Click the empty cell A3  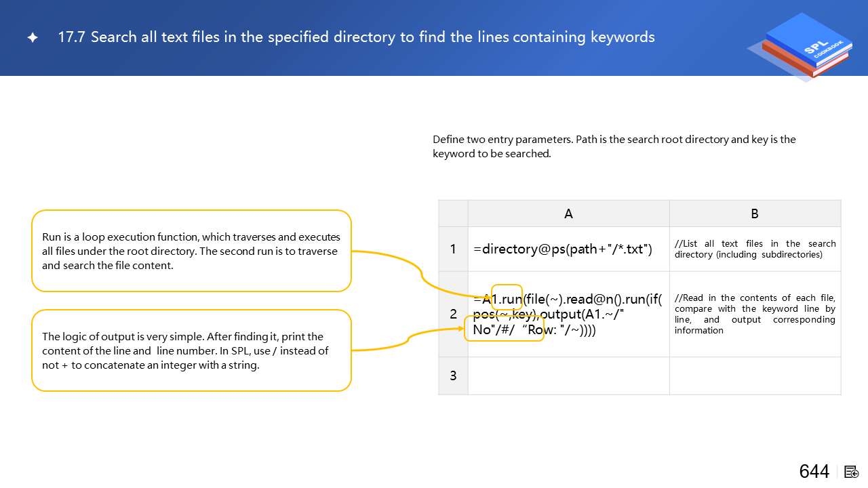pyautogui.click(x=568, y=375)
